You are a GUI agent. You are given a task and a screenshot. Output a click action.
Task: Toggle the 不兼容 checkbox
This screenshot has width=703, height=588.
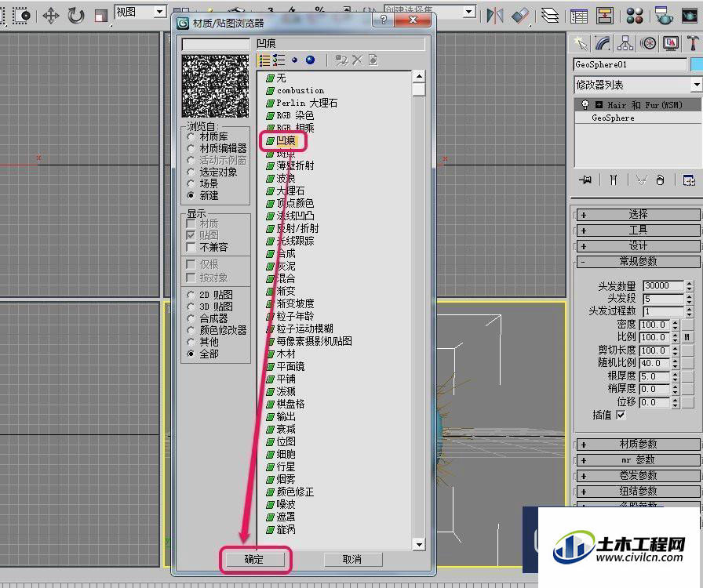pyautogui.click(x=191, y=247)
